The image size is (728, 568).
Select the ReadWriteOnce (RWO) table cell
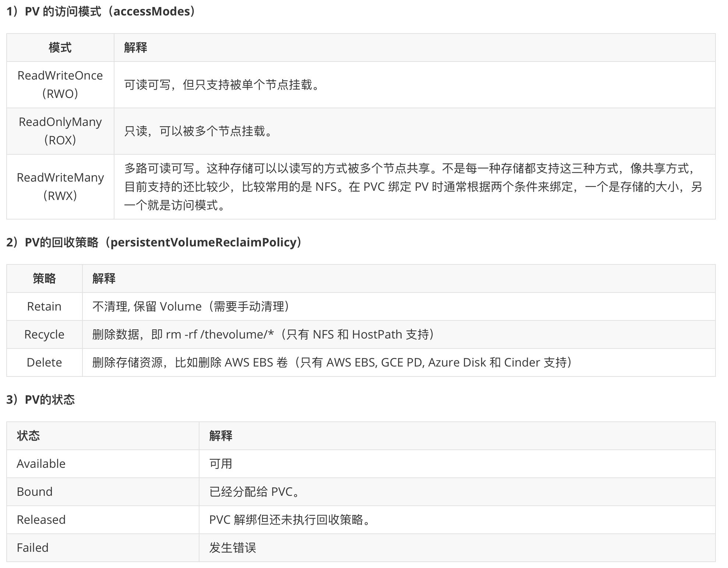point(60,84)
